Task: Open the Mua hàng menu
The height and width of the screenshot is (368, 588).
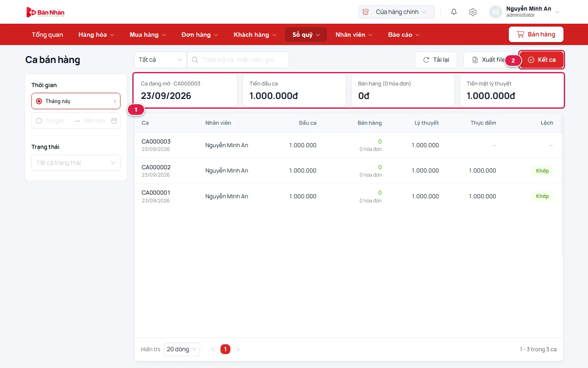Action: [x=148, y=35]
